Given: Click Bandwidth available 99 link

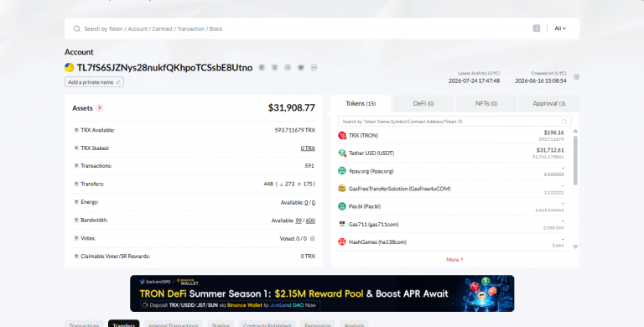Looking at the screenshot, I should [x=299, y=221].
